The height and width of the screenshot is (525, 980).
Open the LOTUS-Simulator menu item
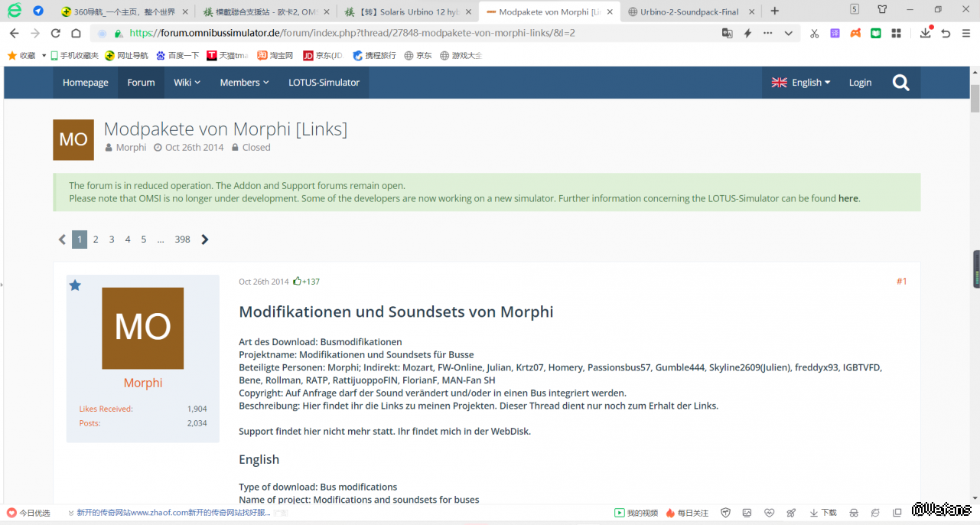point(324,83)
